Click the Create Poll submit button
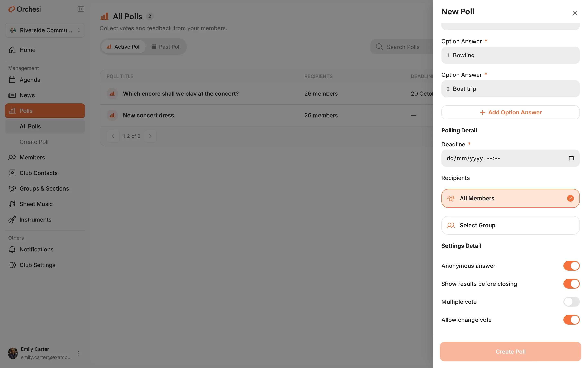588x368 pixels. tap(510, 352)
